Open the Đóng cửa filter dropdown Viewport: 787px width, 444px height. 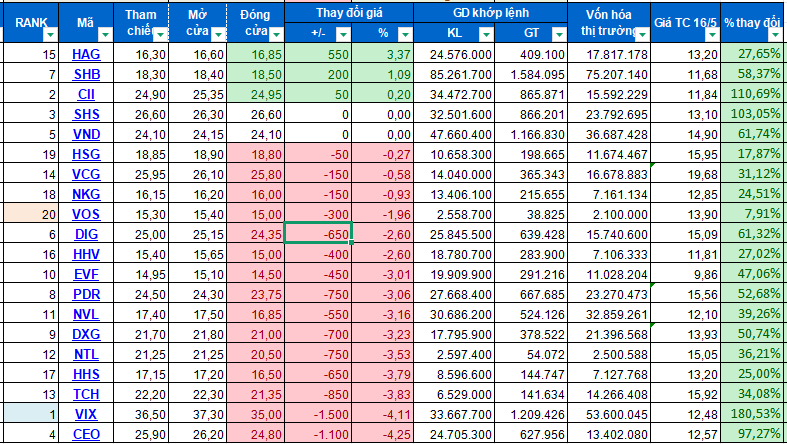tap(277, 35)
